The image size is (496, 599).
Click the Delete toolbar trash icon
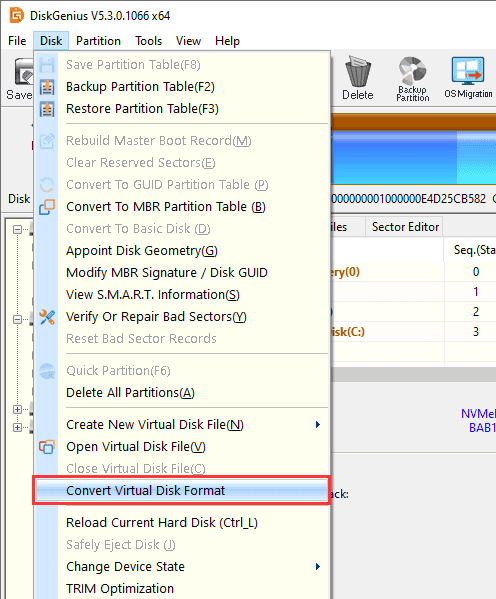pyautogui.click(x=358, y=71)
